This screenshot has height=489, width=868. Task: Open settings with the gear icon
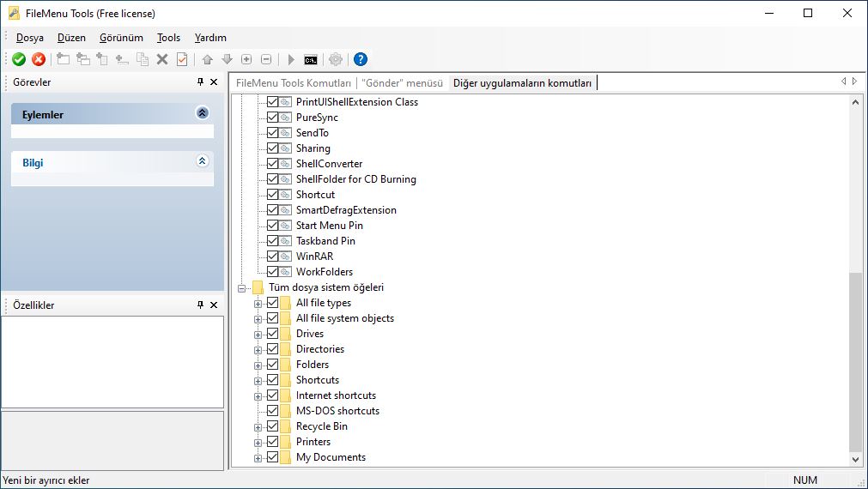point(336,59)
